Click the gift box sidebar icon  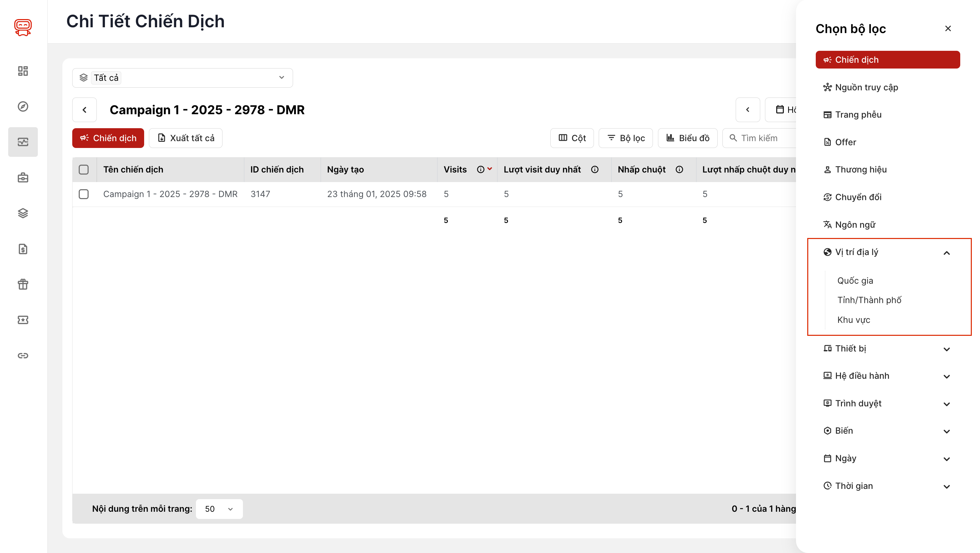(x=23, y=284)
